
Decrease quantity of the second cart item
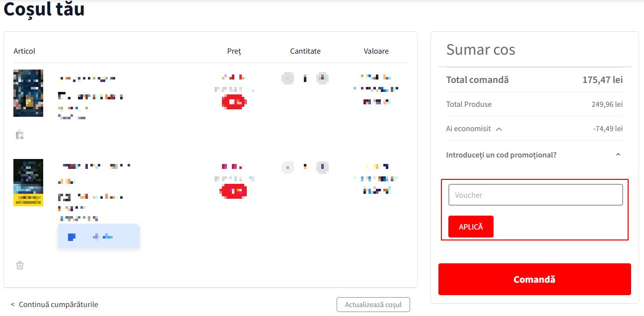point(287,167)
